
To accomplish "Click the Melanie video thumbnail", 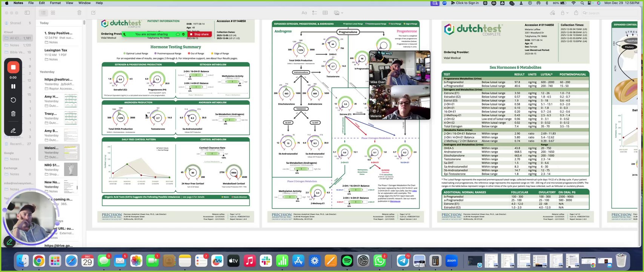I will pos(400,102).
